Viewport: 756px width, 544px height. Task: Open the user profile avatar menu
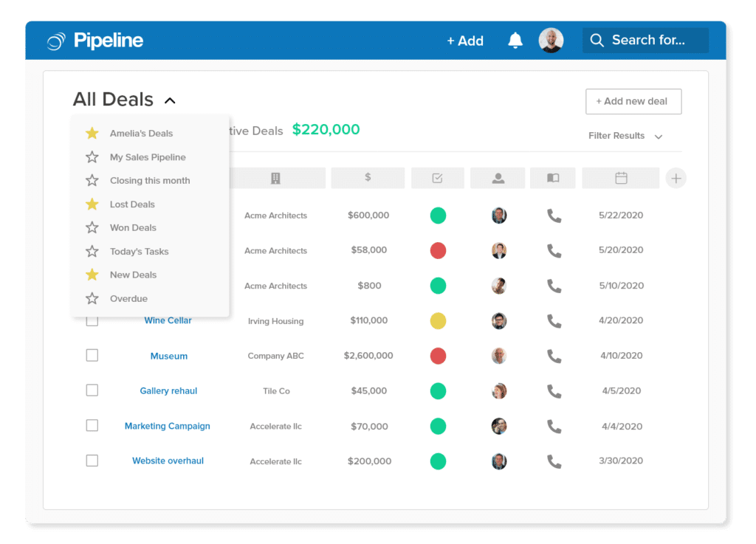pos(551,41)
